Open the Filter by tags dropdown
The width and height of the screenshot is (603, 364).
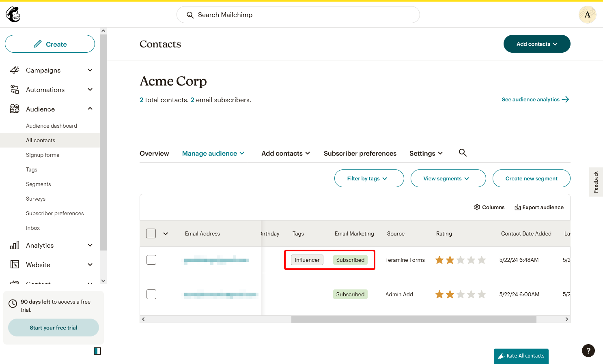point(369,178)
